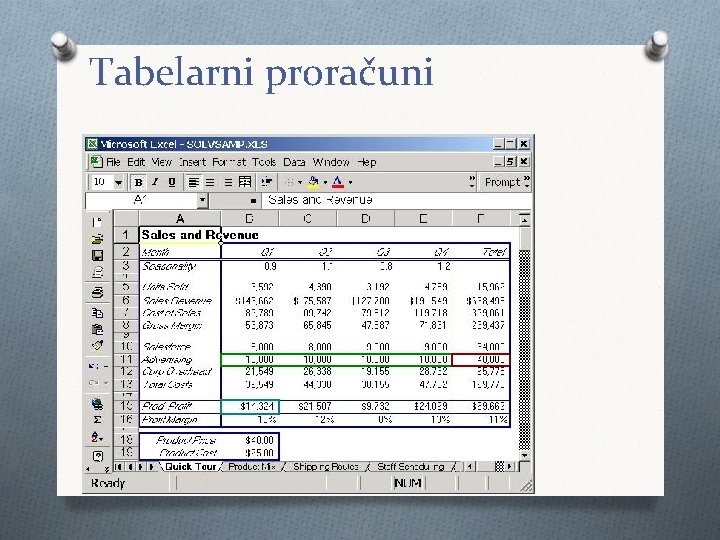Open the Window menu

tap(331, 162)
